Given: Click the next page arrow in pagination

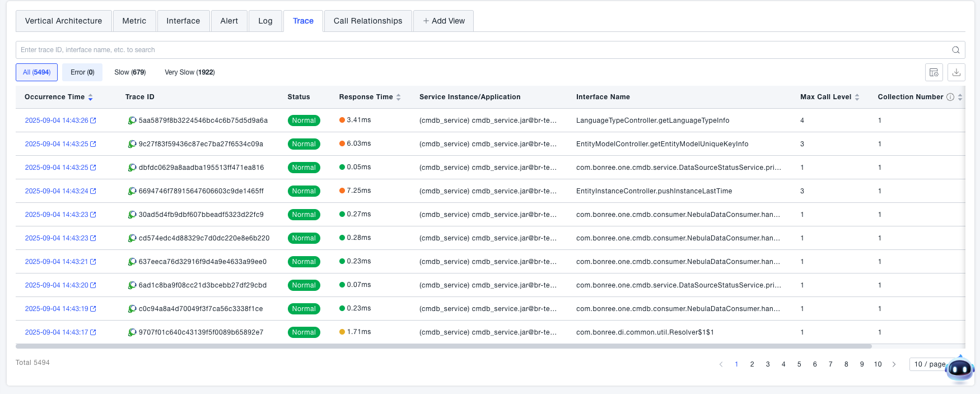Looking at the screenshot, I should click(894, 364).
